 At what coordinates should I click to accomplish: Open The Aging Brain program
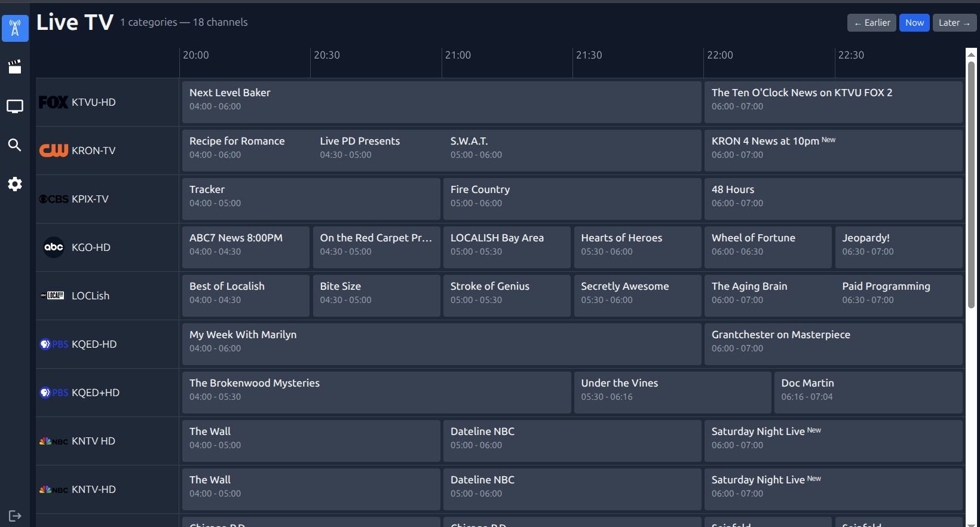pos(768,296)
